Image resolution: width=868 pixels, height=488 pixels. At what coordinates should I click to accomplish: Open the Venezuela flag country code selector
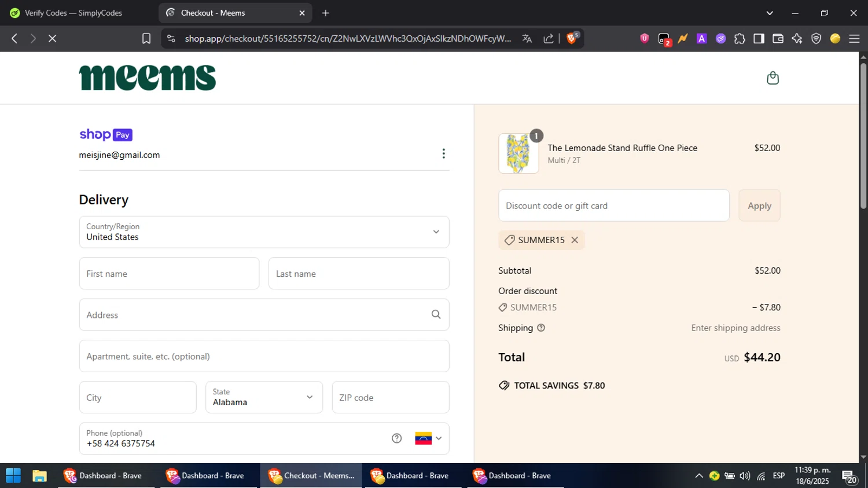point(428,438)
